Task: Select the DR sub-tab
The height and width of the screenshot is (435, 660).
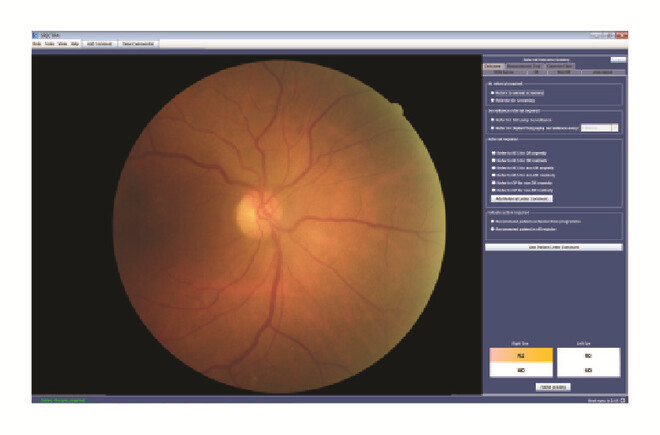Action: pos(537,72)
